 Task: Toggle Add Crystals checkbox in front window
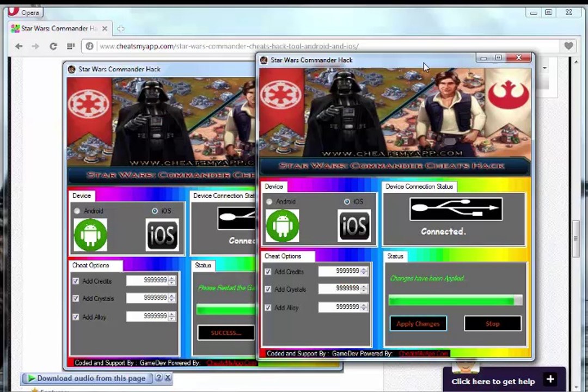pyautogui.click(x=268, y=289)
